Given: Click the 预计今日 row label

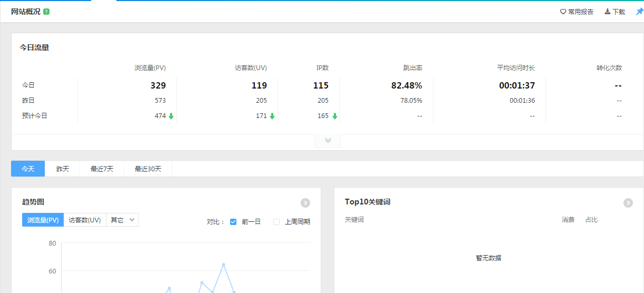Looking at the screenshot, I should (x=35, y=116).
